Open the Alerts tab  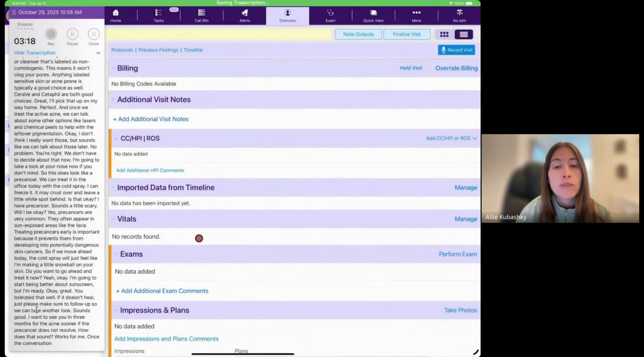(x=244, y=16)
